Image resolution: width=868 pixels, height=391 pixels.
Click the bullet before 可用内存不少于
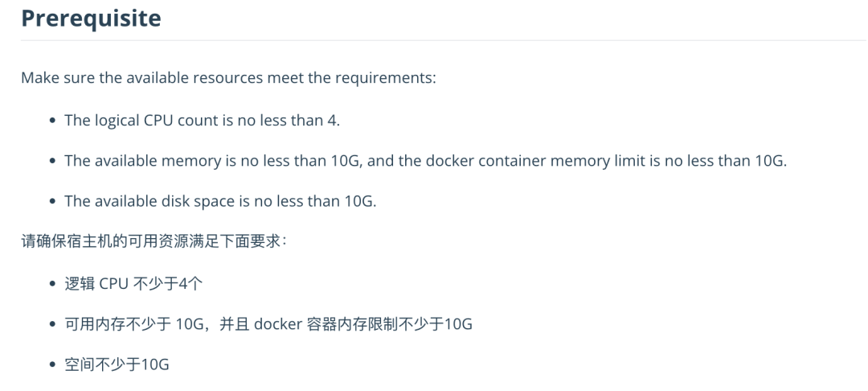pos(52,324)
